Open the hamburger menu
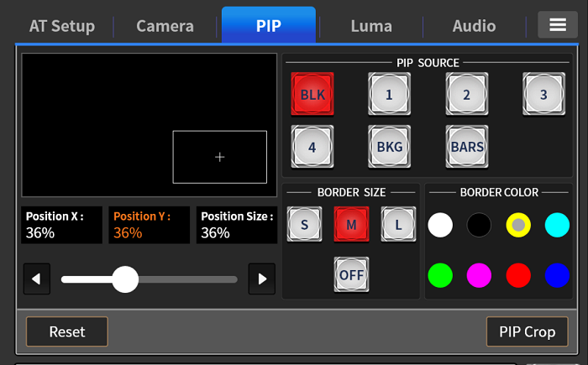Viewport: 588px width, 365px height. [558, 25]
